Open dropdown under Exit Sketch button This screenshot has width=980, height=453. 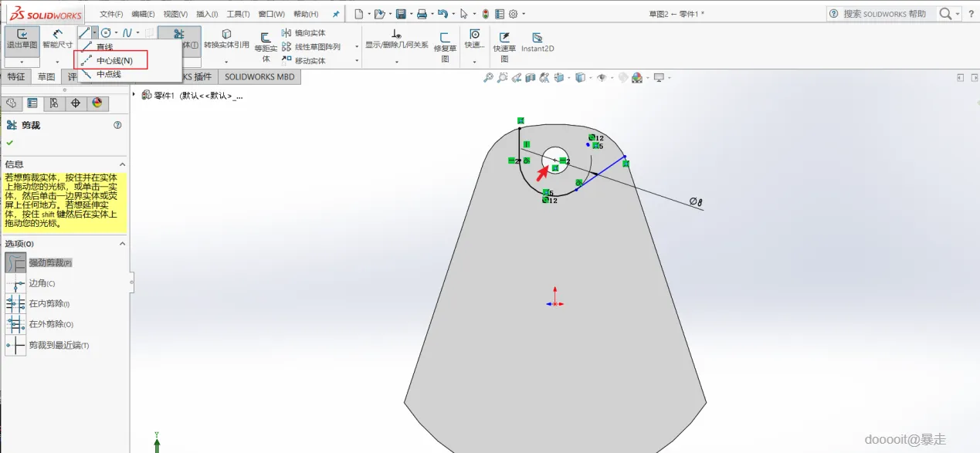click(22, 62)
